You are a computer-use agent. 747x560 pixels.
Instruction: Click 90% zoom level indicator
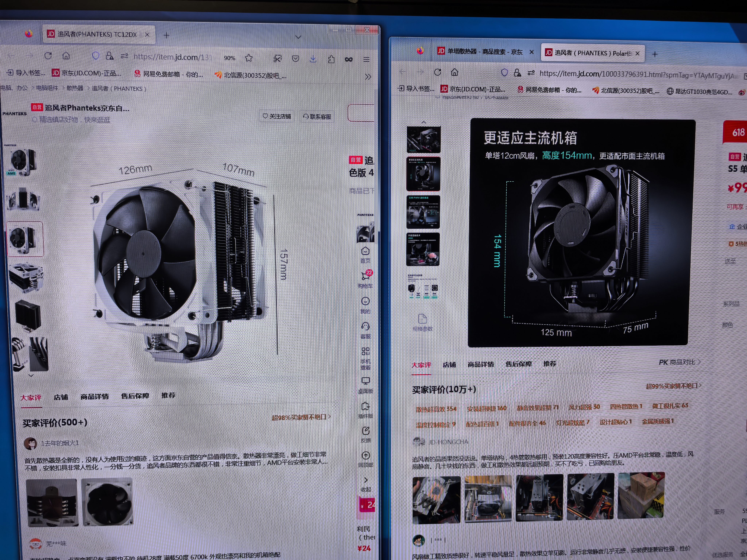[230, 58]
